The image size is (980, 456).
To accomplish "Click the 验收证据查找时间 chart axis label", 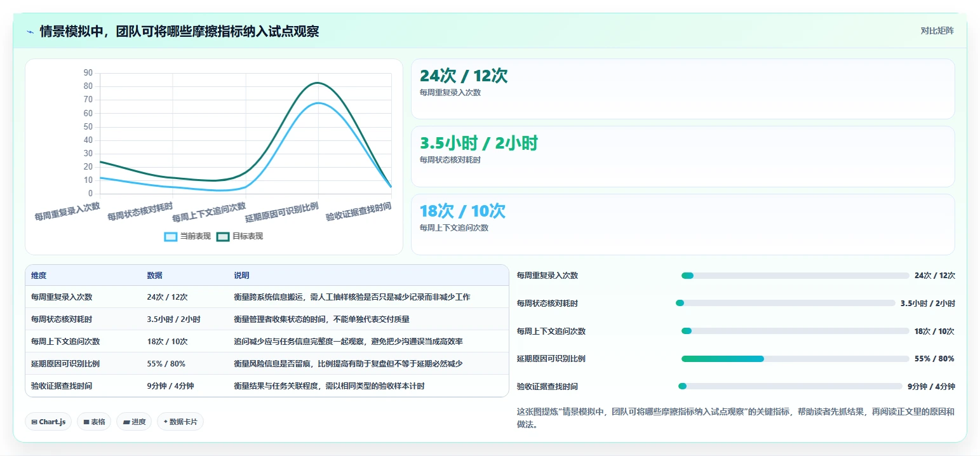I will (x=359, y=211).
